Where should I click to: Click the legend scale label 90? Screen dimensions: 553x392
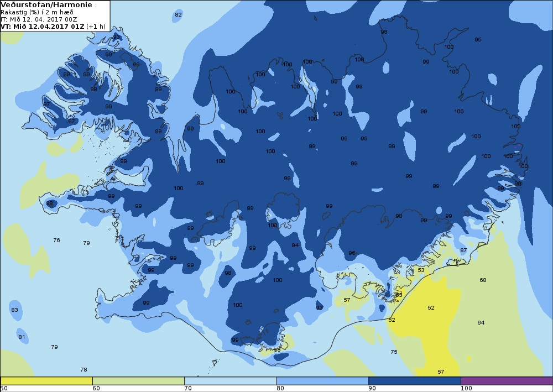[372, 389]
